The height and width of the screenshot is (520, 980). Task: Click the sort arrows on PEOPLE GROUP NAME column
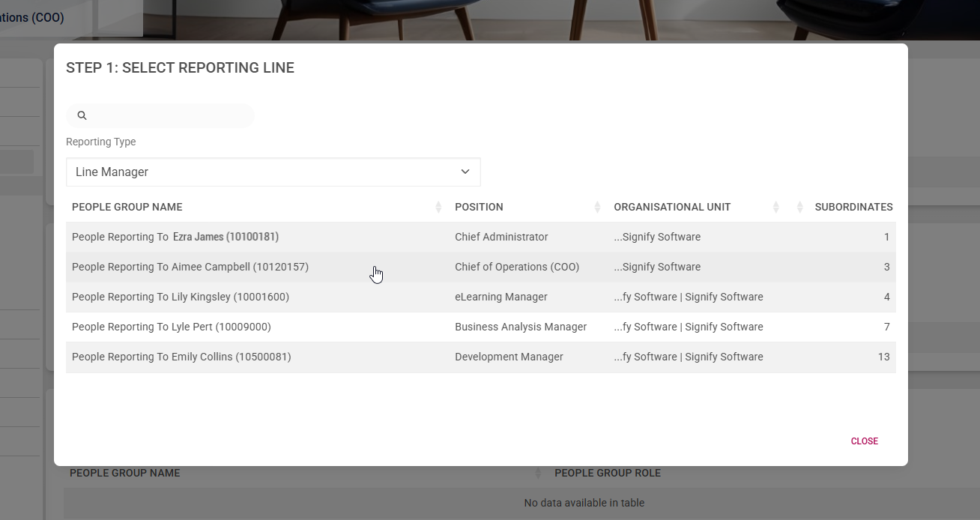437,207
